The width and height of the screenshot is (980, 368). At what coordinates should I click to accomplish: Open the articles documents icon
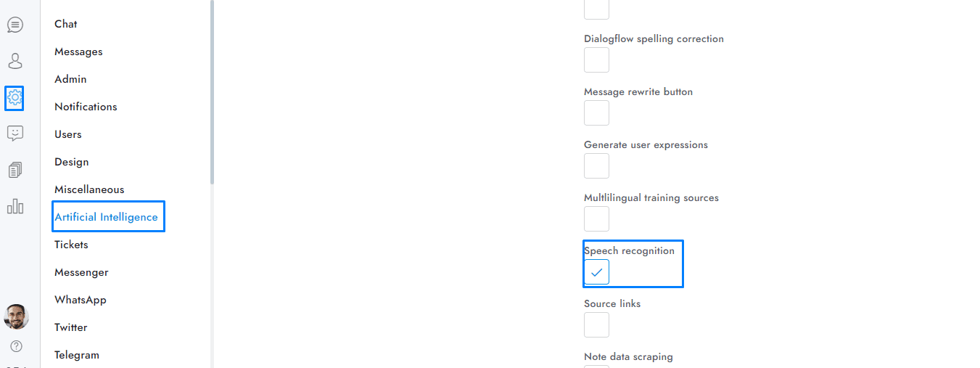click(15, 170)
